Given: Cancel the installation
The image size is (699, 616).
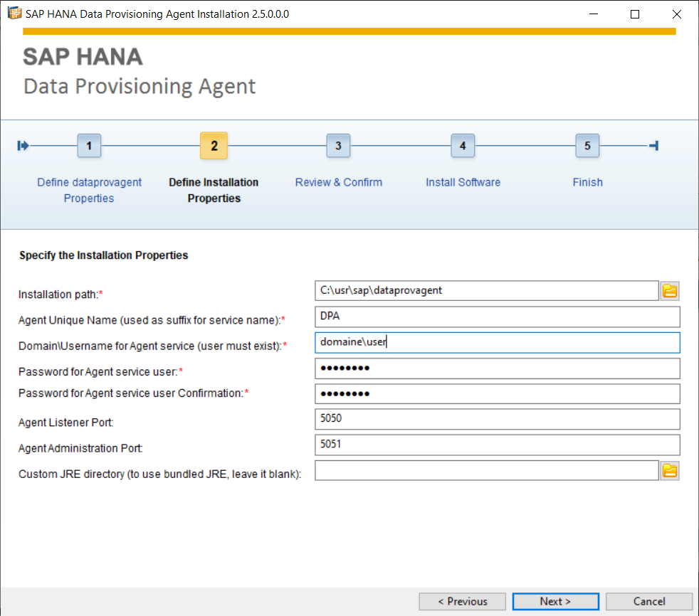Looking at the screenshot, I should [649, 601].
